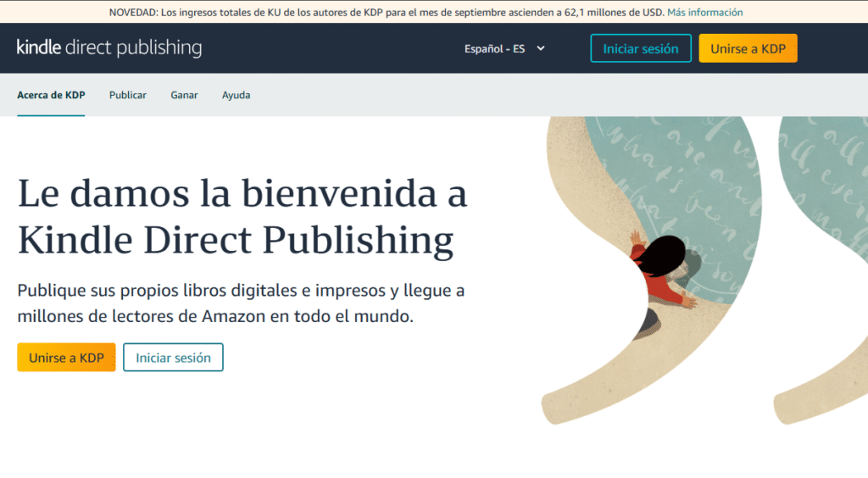
Task: Go to the Ganar navigation item
Action: [184, 95]
